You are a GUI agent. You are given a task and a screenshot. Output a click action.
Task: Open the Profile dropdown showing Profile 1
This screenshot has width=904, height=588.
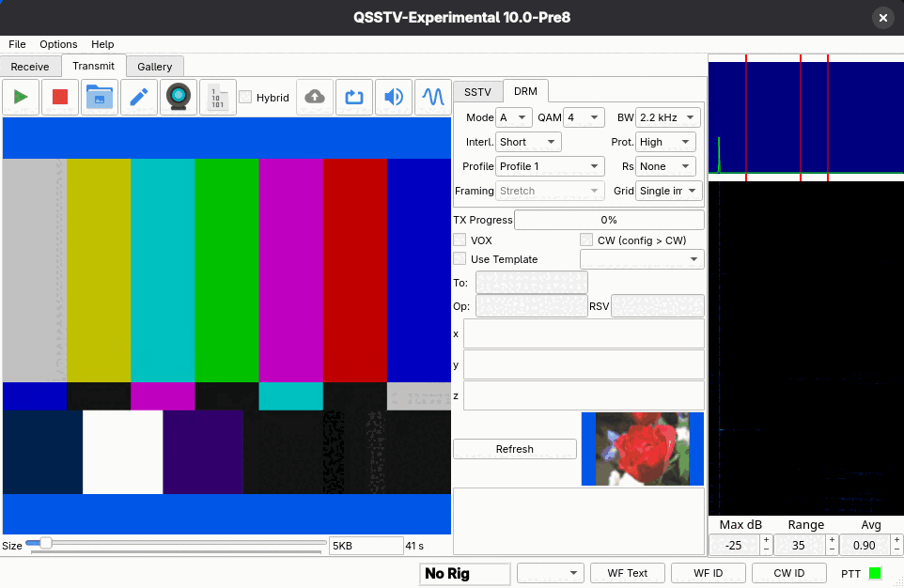550,166
